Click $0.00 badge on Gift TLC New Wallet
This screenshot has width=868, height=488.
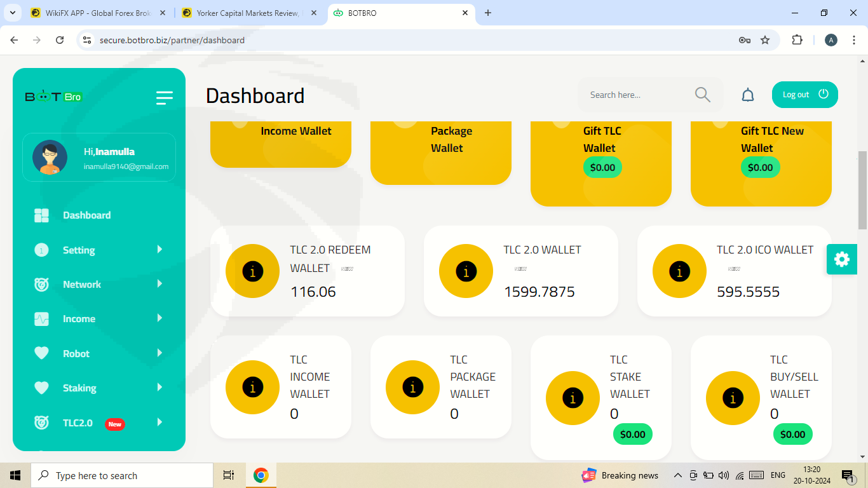point(760,168)
